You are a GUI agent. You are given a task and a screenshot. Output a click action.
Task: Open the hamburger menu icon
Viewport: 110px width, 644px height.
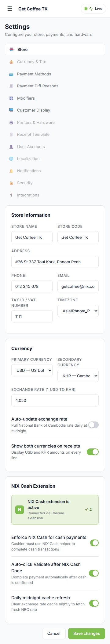(x=10, y=9)
